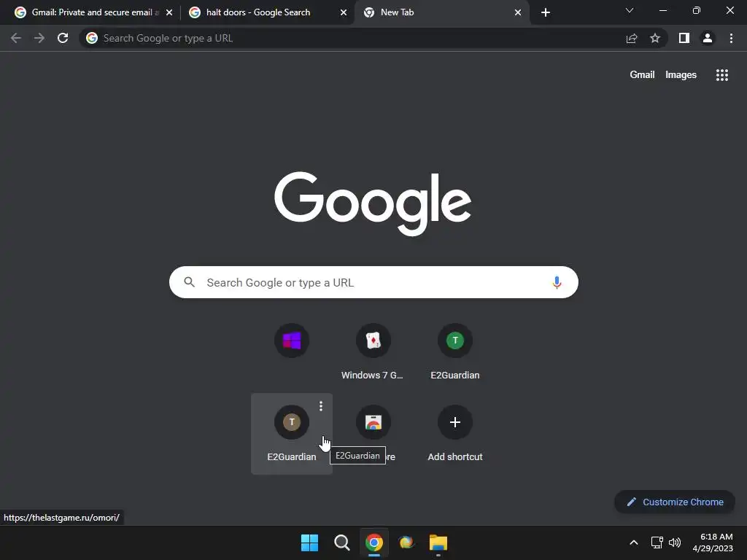The height and width of the screenshot is (560, 747).
Task: Click the forward navigation arrow
Action: click(39, 38)
